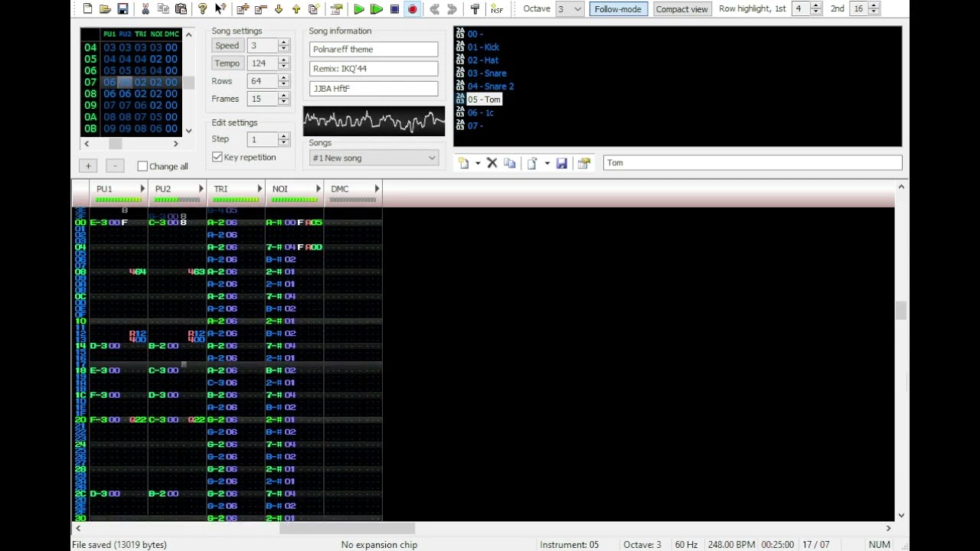The width and height of the screenshot is (980, 551).
Task: Adjust the Frames spinner arrows
Action: point(284,99)
